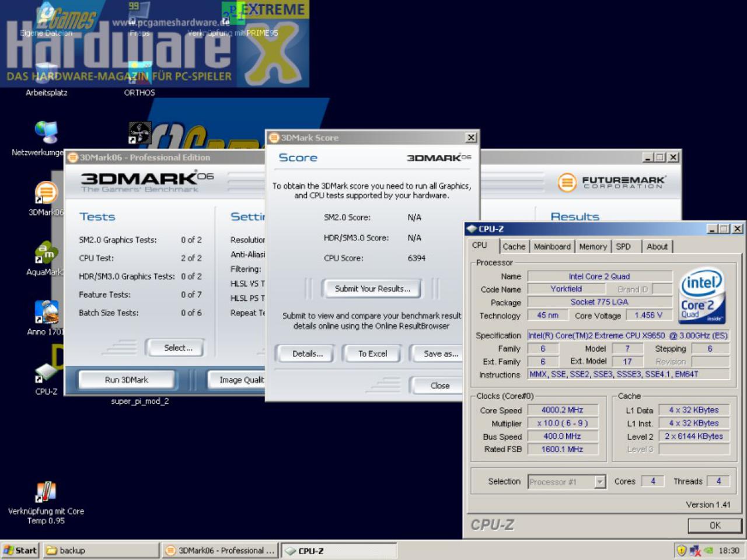Click the OK button in CPU-Z

(715, 525)
